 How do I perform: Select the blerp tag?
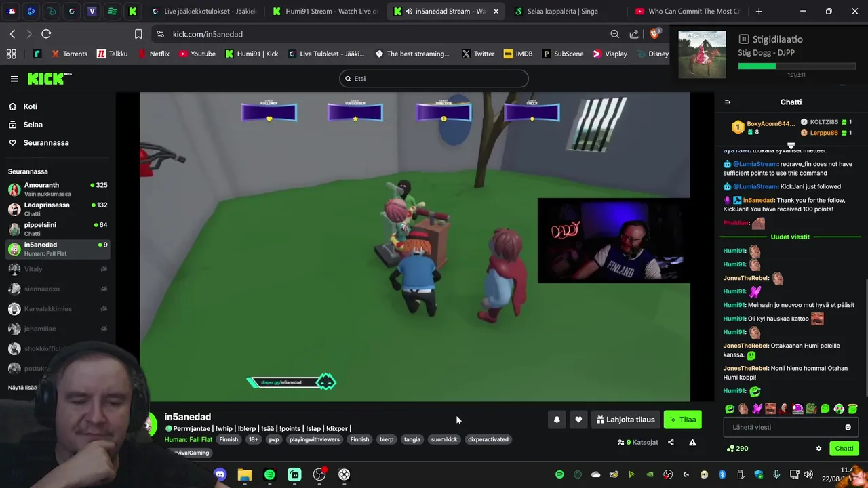(387, 439)
